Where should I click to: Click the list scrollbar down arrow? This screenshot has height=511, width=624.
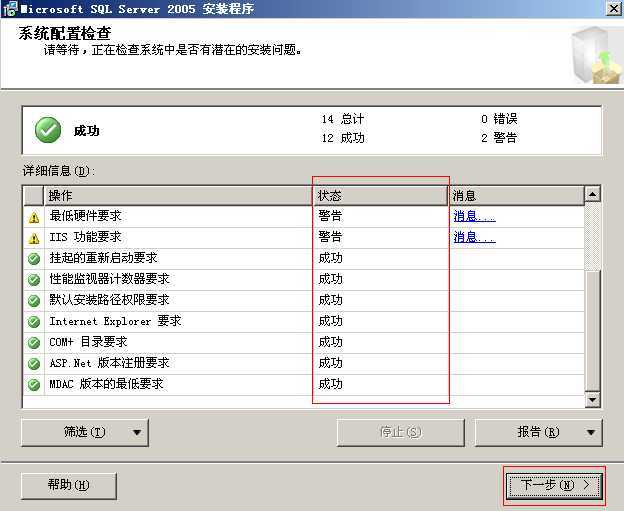pyautogui.click(x=593, y=399)
